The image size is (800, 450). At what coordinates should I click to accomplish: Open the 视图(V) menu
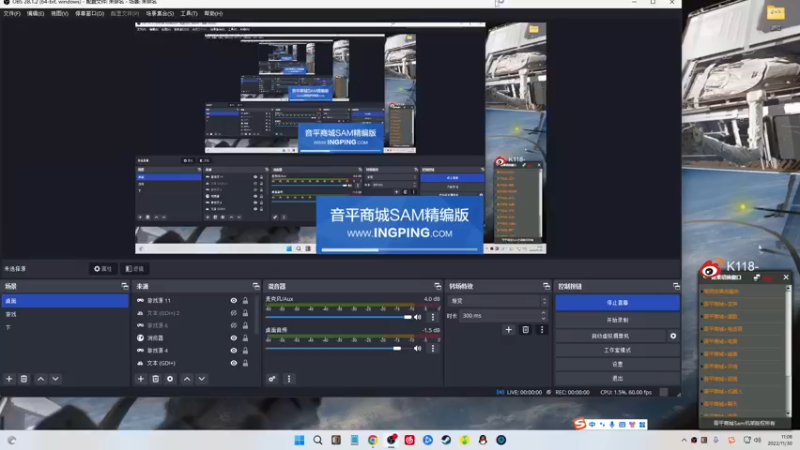[x=59, y=13]
